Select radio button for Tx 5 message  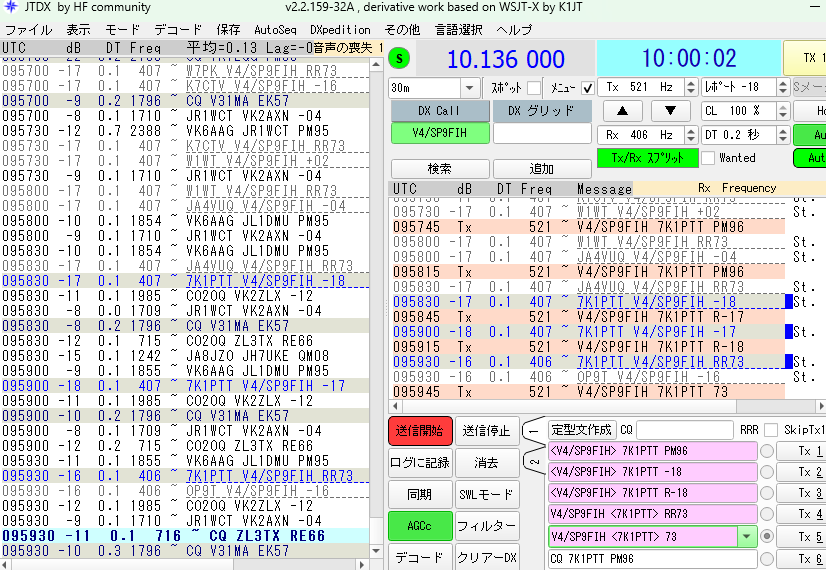coord(767,536)
